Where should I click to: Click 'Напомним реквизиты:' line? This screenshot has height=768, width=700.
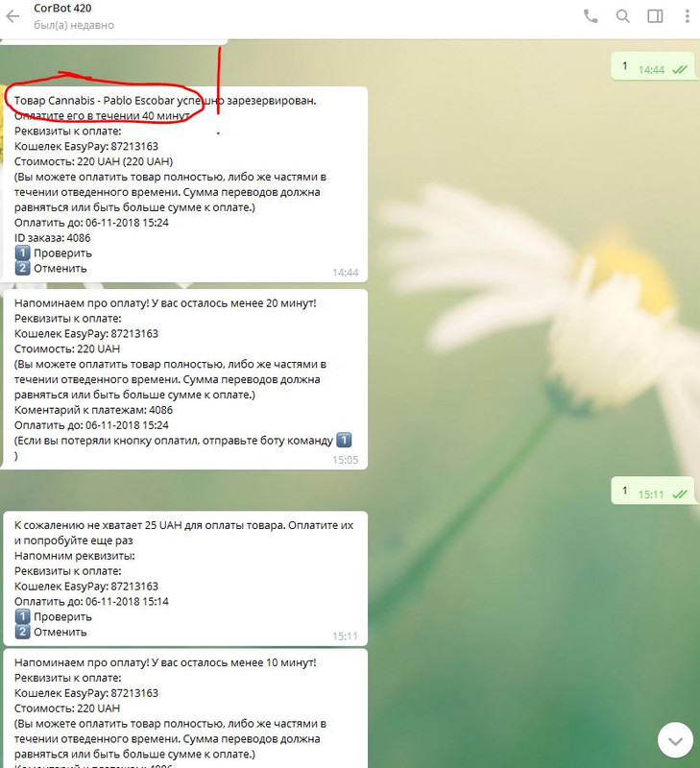coord(75,556)
